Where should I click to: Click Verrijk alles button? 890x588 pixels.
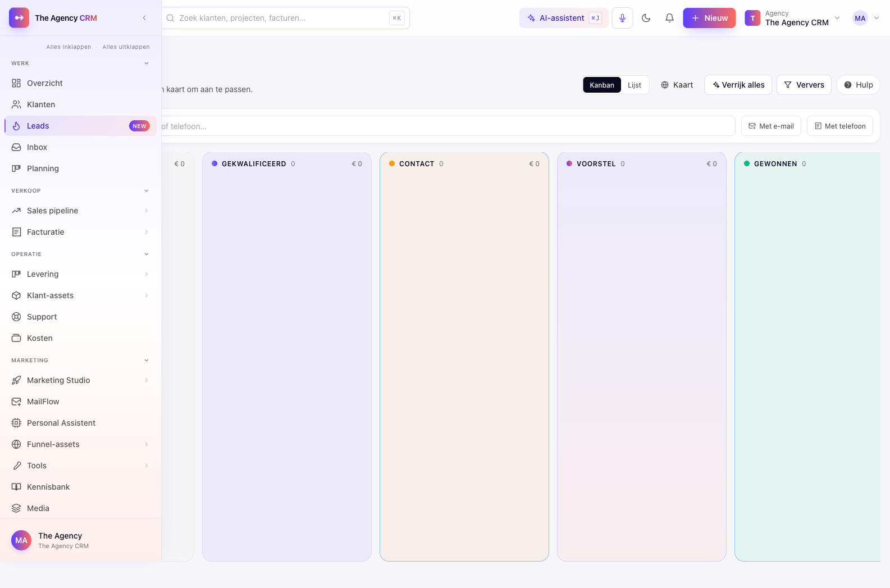click(x=738, y=85)
